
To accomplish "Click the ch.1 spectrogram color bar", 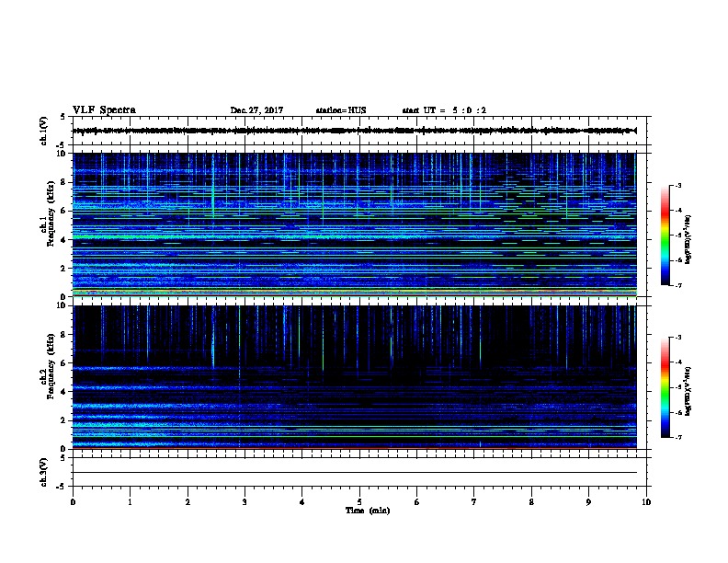I will [x=665, y=236].
